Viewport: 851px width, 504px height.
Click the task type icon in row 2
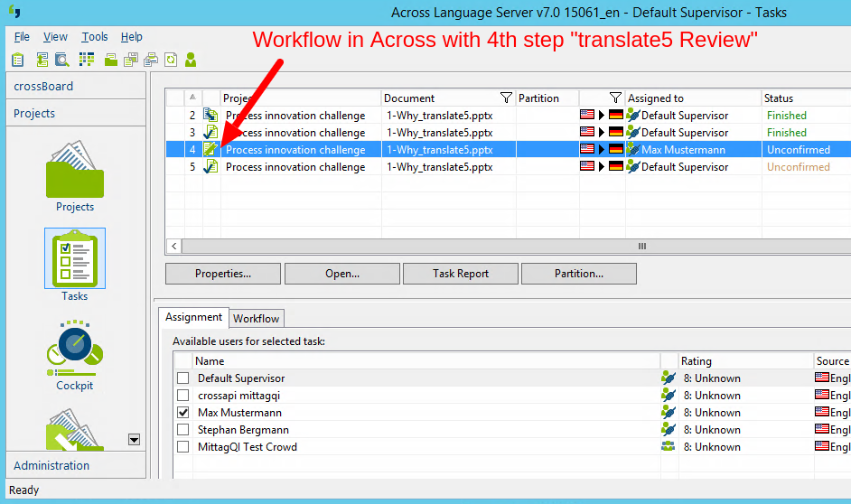click(x=210, y=115)
